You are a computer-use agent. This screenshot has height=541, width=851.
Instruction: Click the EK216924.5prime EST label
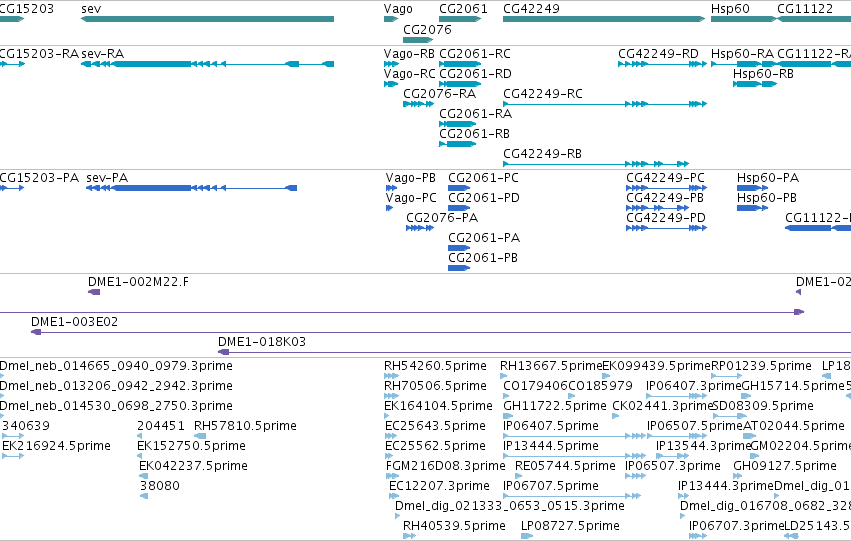click(56, 447)
